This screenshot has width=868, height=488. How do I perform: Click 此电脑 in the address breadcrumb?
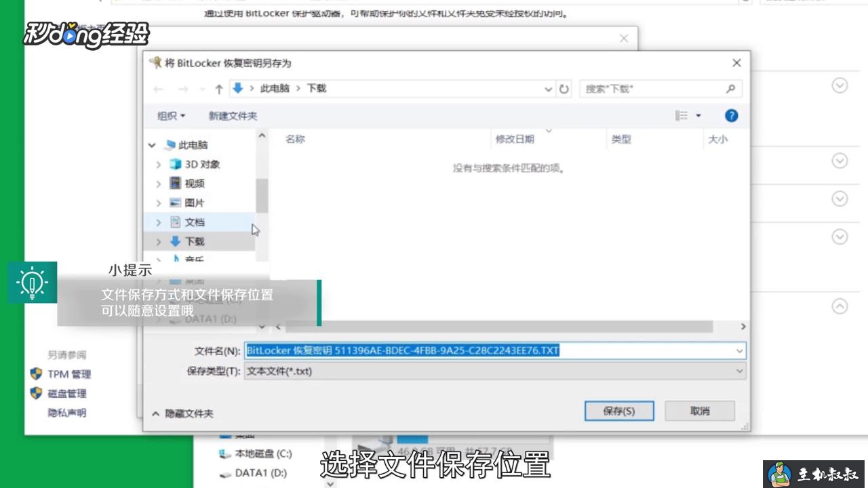[275, 88]
